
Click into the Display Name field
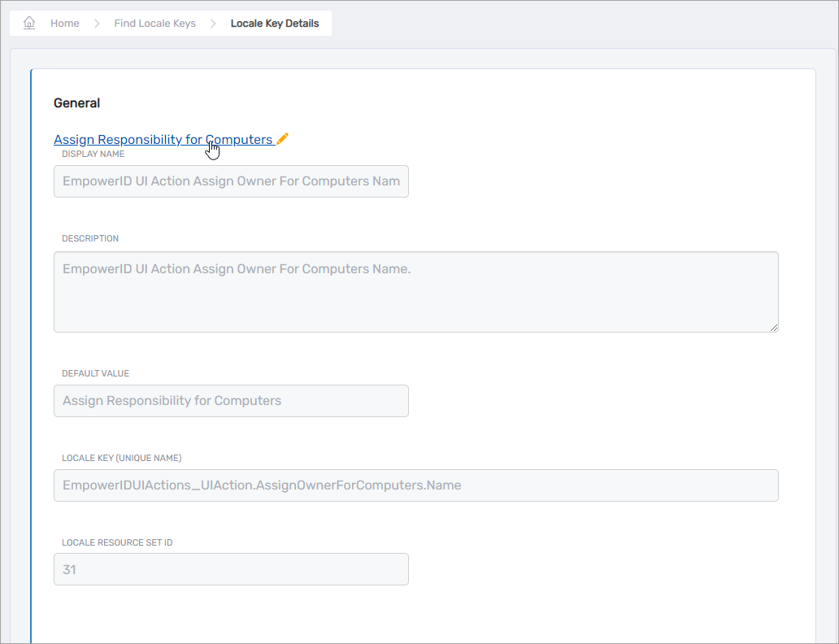(231, 181)
